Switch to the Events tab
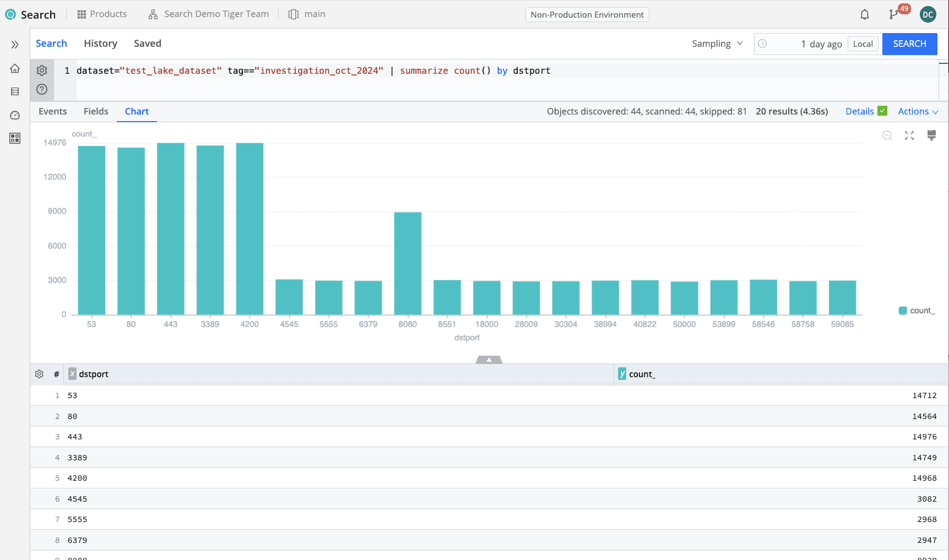 pos(53,111)
